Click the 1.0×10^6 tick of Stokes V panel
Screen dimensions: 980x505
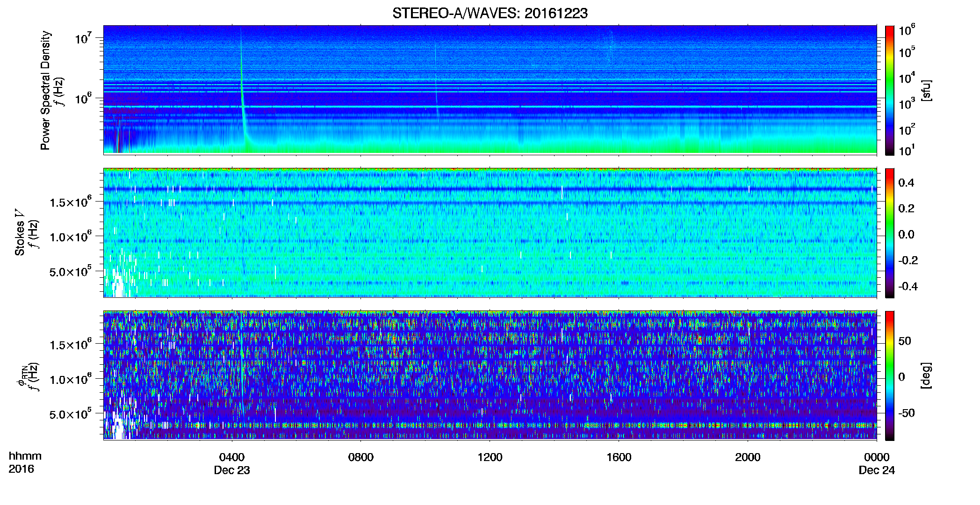pos(71,236)
